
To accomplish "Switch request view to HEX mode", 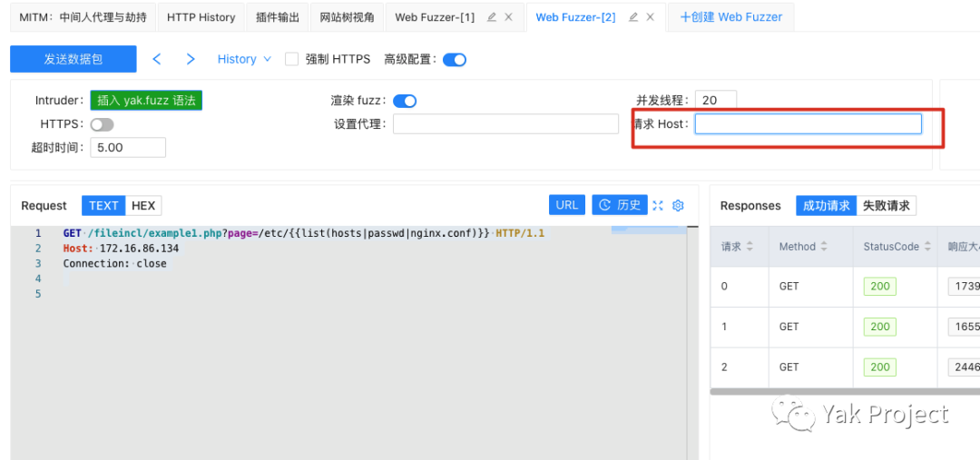I will [143, 205].
